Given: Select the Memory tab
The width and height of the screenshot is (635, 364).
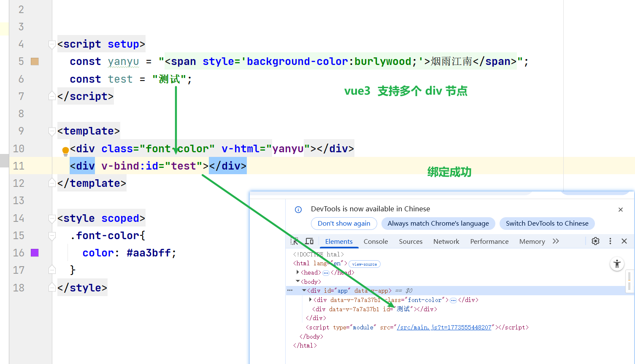Looking at the screenshot, I should 532,241.
